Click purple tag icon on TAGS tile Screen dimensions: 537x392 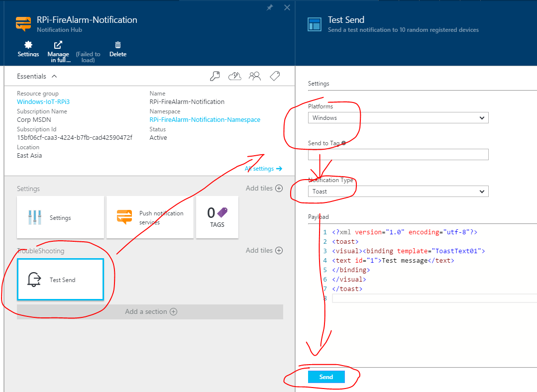222,212
